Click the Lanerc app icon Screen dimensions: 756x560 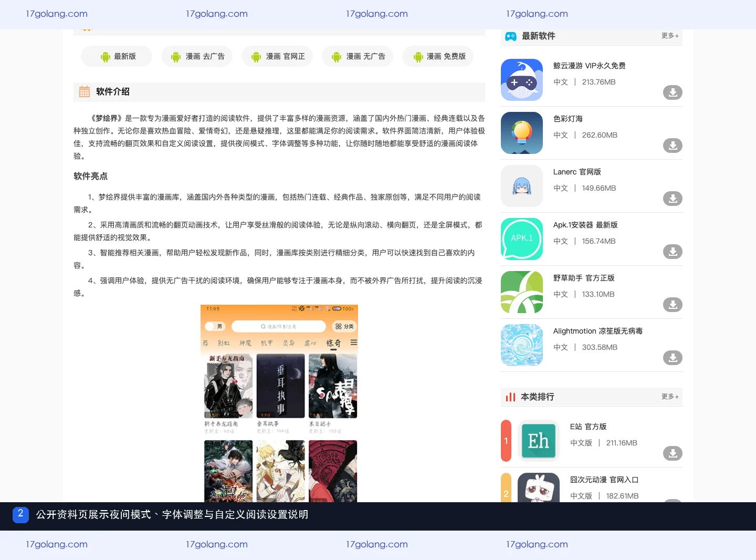(522, 186)
